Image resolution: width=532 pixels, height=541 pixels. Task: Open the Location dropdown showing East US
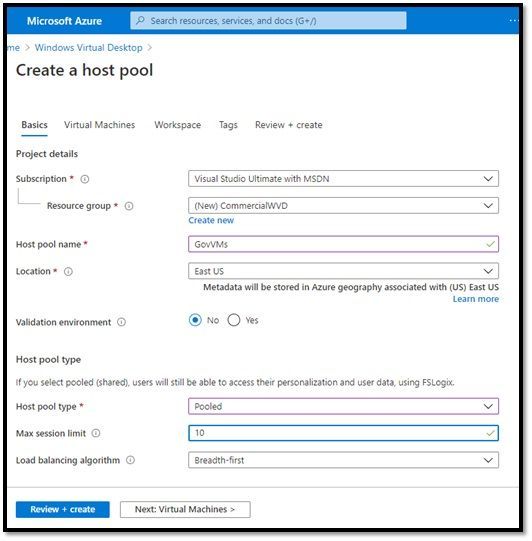(x=343, y=271)
